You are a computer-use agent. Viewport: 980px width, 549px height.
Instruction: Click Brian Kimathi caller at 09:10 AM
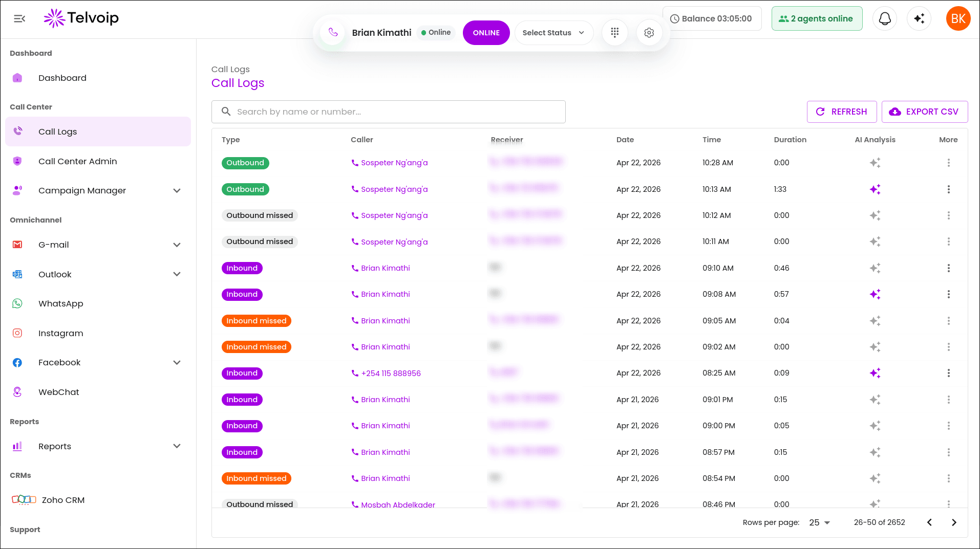[380, 268]
